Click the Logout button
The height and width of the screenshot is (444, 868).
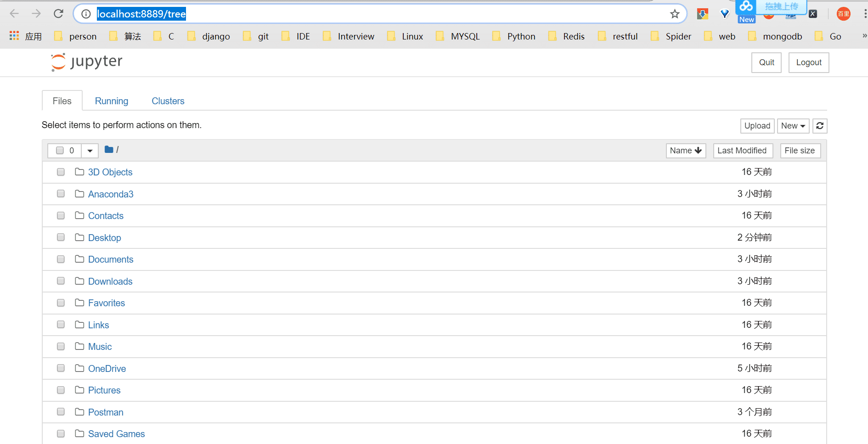[x=809, y=62]
